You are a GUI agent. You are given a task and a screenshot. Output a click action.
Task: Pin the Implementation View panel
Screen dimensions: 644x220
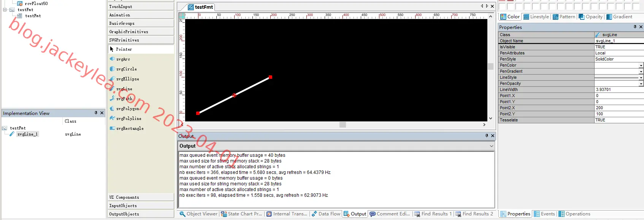click(x=96, y=113)
